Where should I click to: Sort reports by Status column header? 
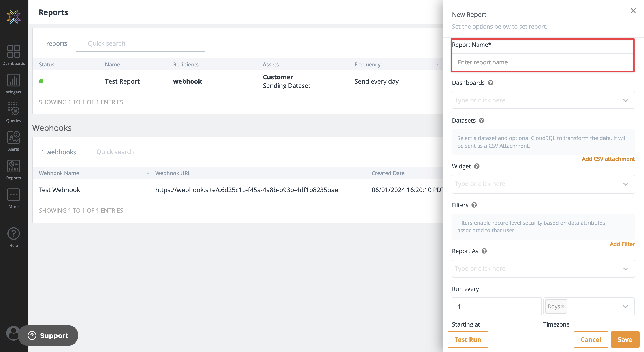47,64
